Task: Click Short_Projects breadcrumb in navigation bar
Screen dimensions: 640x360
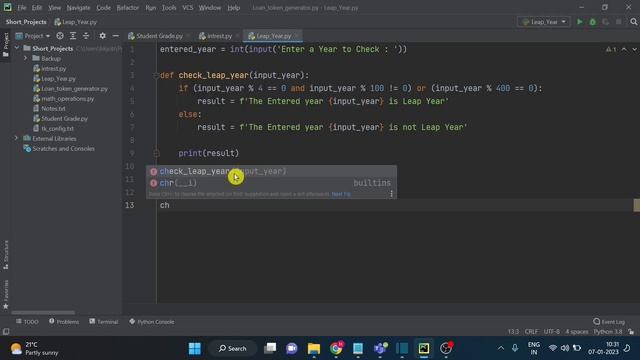Action: (x=26, y=22)
